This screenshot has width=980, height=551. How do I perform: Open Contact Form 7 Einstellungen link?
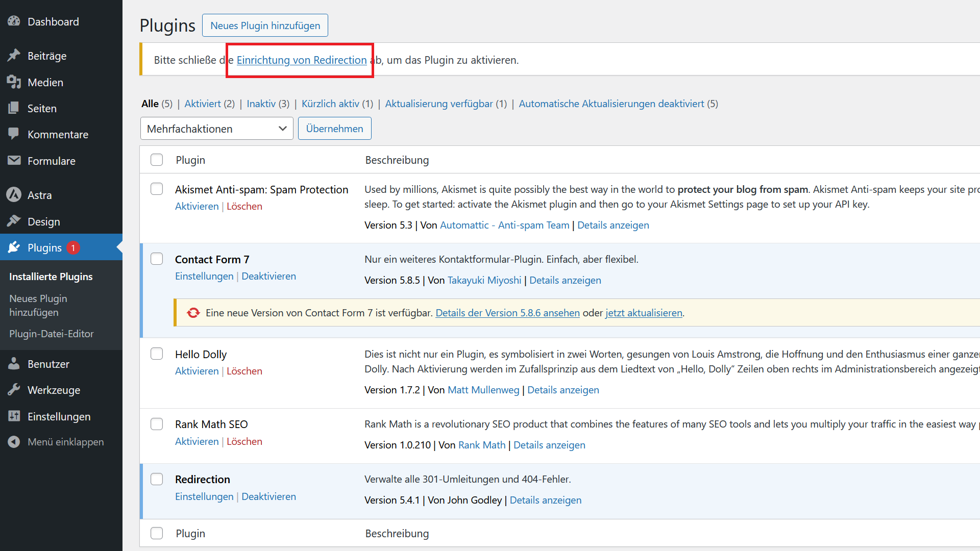204,276
